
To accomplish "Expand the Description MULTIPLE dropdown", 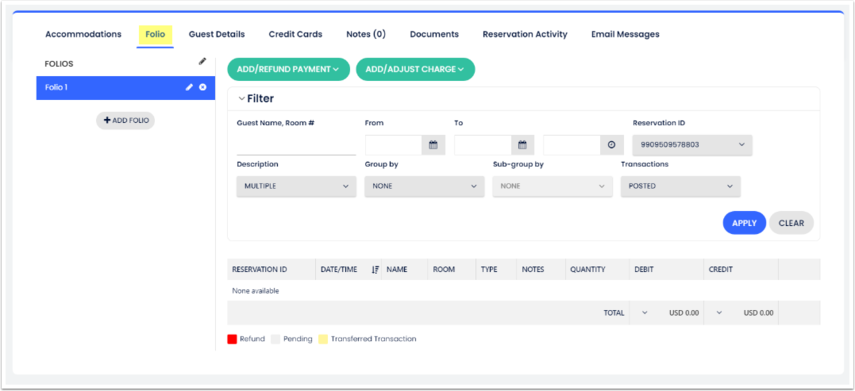I will [x=296, y=186].
